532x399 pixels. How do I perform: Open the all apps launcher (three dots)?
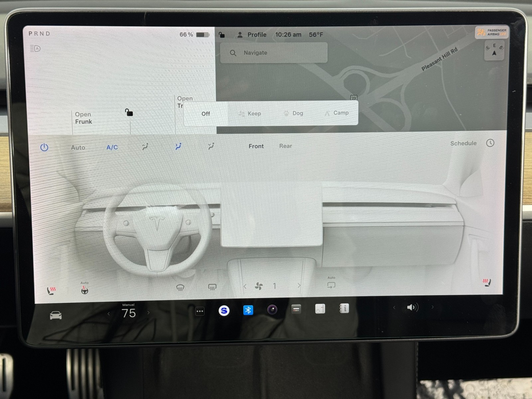point(200,311)
